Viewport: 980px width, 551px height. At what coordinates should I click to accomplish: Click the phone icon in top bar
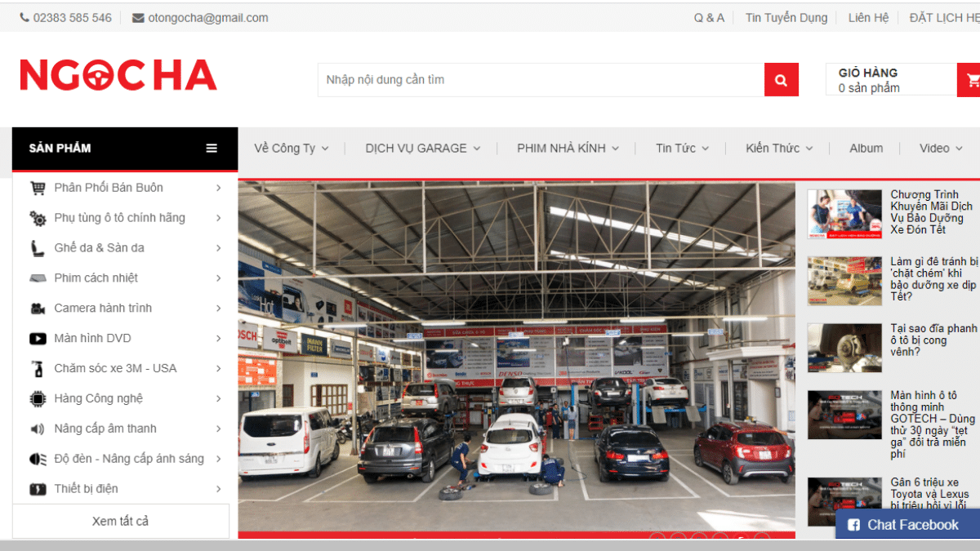[24, 18]
